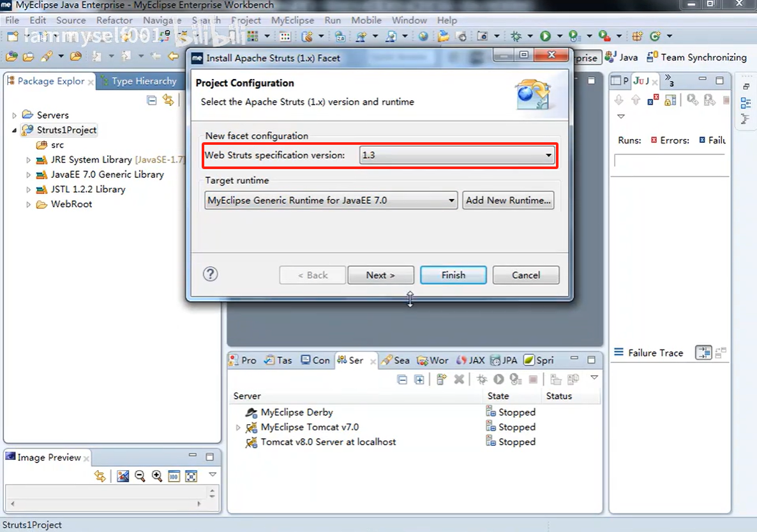Screen dimensions: 757x532
Task: Click the screenshot capture camera icon
Action: pos(482,36)
